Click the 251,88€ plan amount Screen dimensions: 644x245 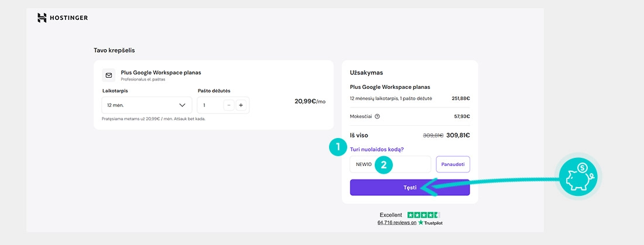click(x=462, y=98)
